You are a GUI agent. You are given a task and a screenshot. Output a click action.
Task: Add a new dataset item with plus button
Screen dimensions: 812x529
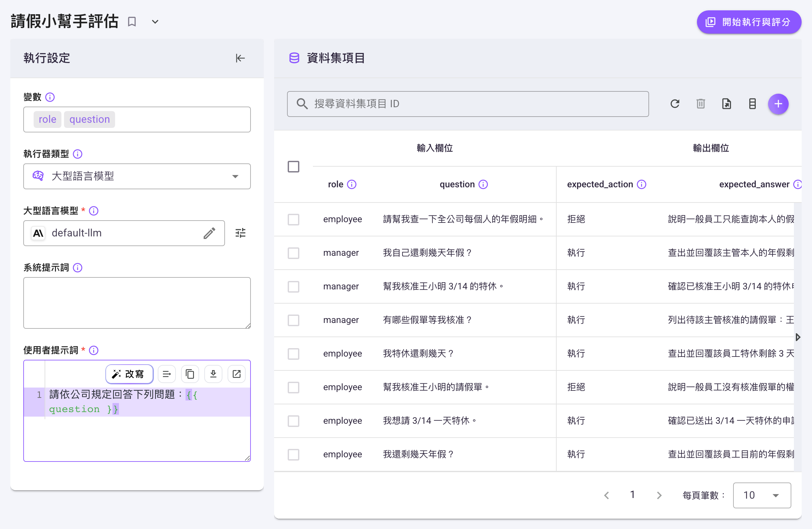[x=778, y=104]
